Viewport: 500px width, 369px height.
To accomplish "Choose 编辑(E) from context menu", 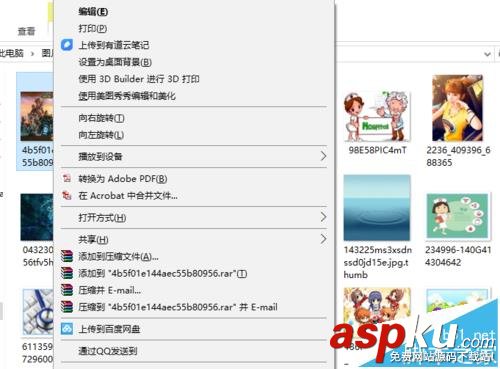I will coord(93,12).
